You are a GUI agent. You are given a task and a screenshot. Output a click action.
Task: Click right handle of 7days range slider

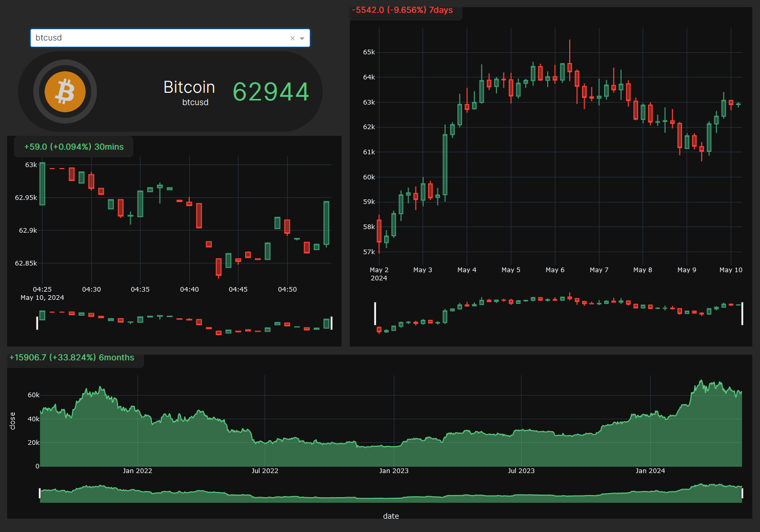[x=742, y=313]
